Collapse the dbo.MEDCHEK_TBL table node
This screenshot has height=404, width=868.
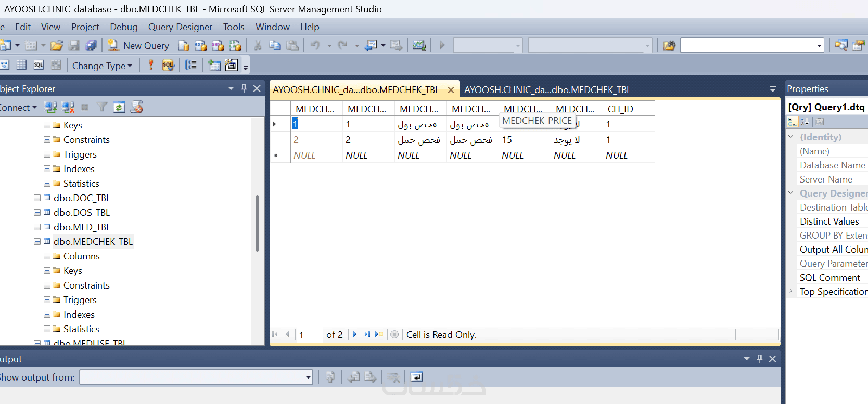pyautogui.click(x=37, y=241)
